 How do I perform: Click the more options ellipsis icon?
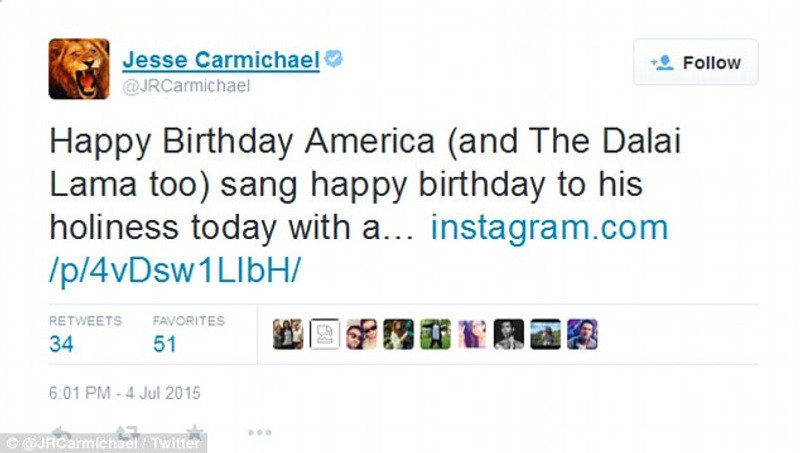tap(259, 433)
